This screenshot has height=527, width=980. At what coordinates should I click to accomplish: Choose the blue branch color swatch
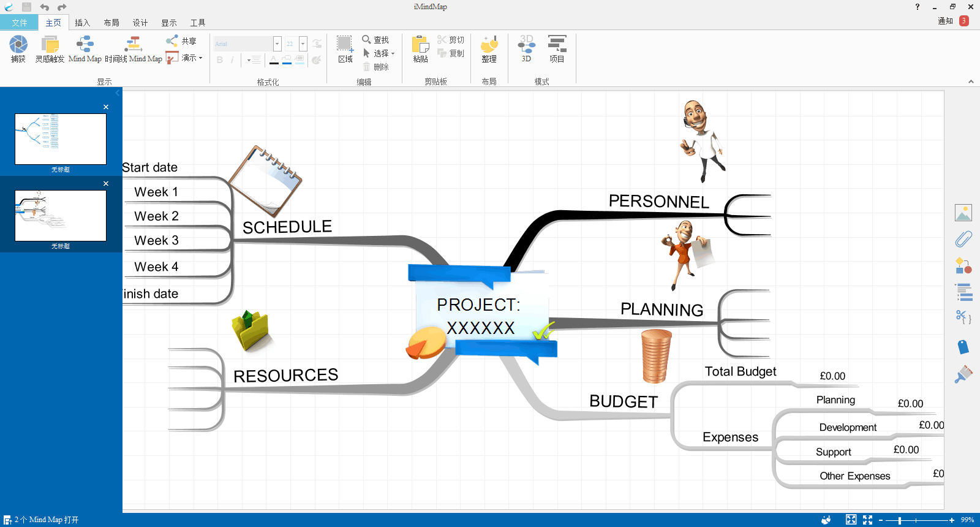pos(287,60)
